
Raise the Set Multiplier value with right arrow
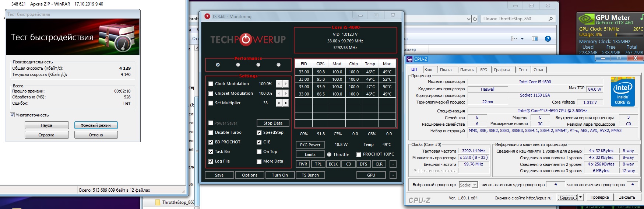point(286,103)
